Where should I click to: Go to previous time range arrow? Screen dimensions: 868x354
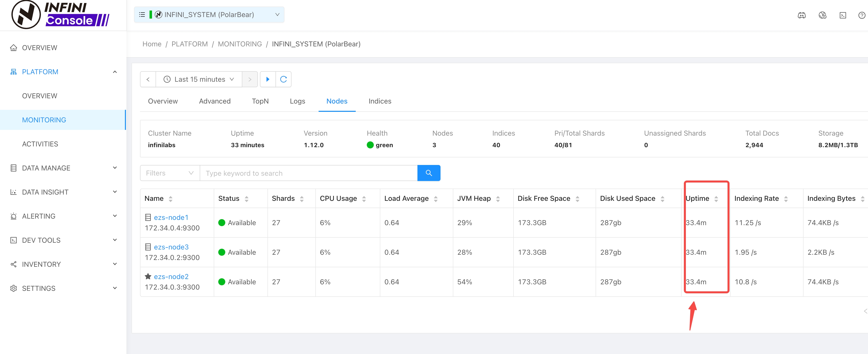click(148, 79)
